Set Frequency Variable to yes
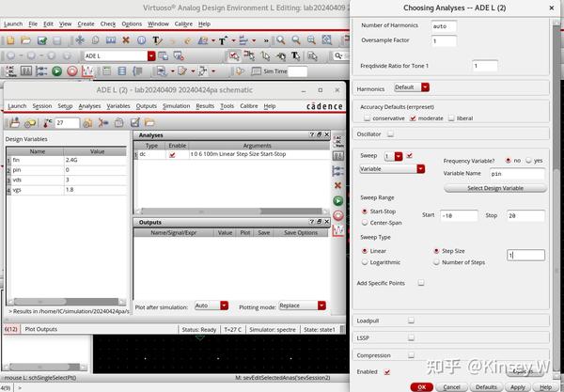This screenshot has height=392, width=564. [x=528, y=161]
